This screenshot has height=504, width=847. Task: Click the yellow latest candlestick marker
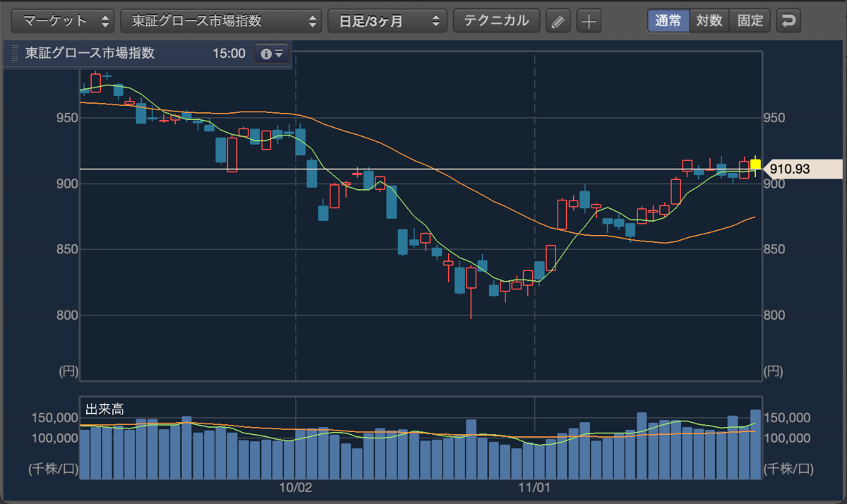pos(755,164)
